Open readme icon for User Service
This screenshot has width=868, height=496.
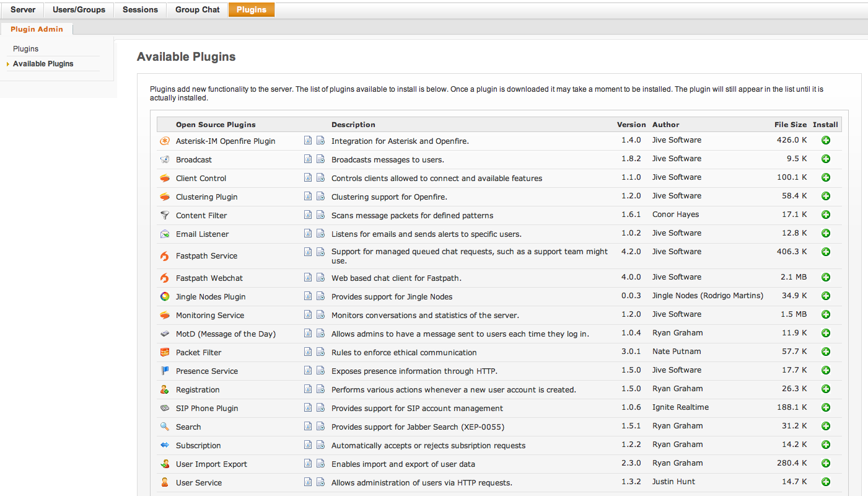pos(308,482)
